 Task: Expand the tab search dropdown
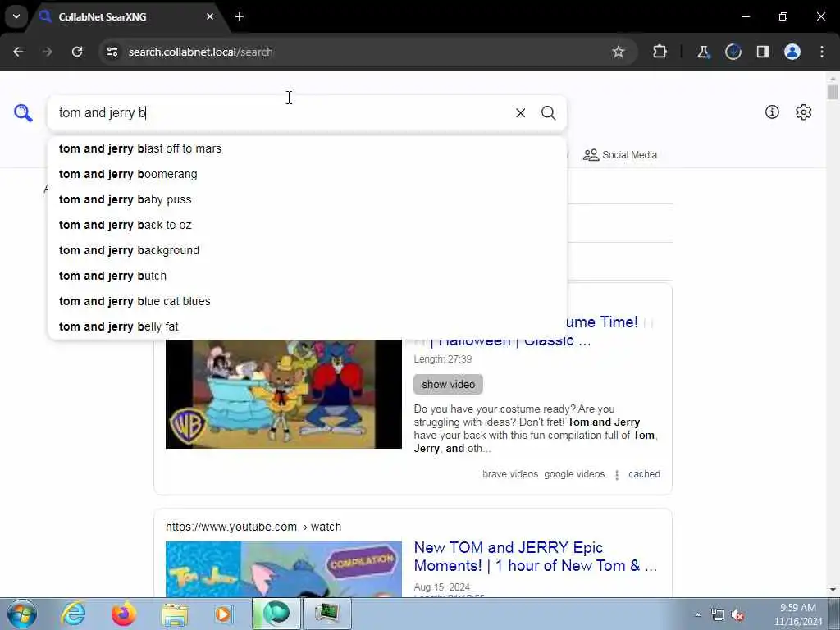pyautogui.click(x=16, y=16)
